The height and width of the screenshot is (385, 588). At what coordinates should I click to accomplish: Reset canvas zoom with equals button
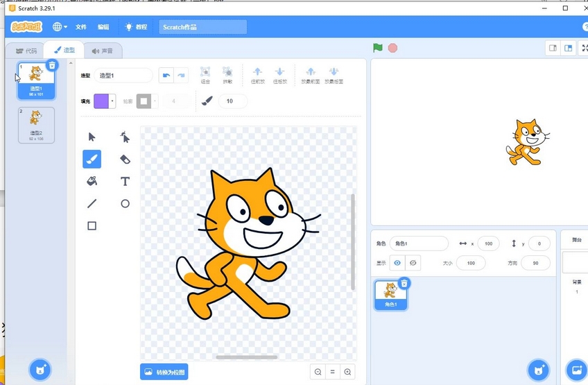pyautogui.click(x=333, y=372)
